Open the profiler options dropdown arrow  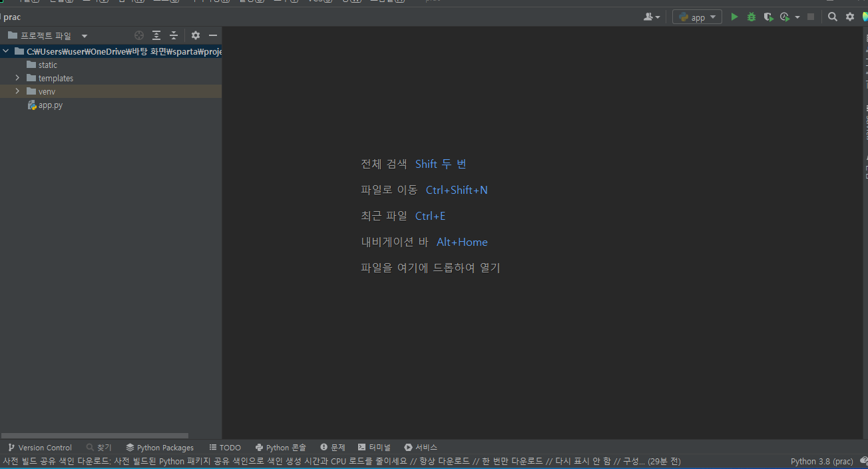[x=797, y=17]
